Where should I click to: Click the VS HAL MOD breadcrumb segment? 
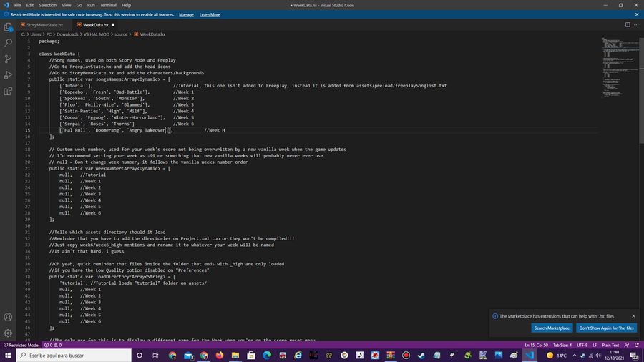(97, 34)
